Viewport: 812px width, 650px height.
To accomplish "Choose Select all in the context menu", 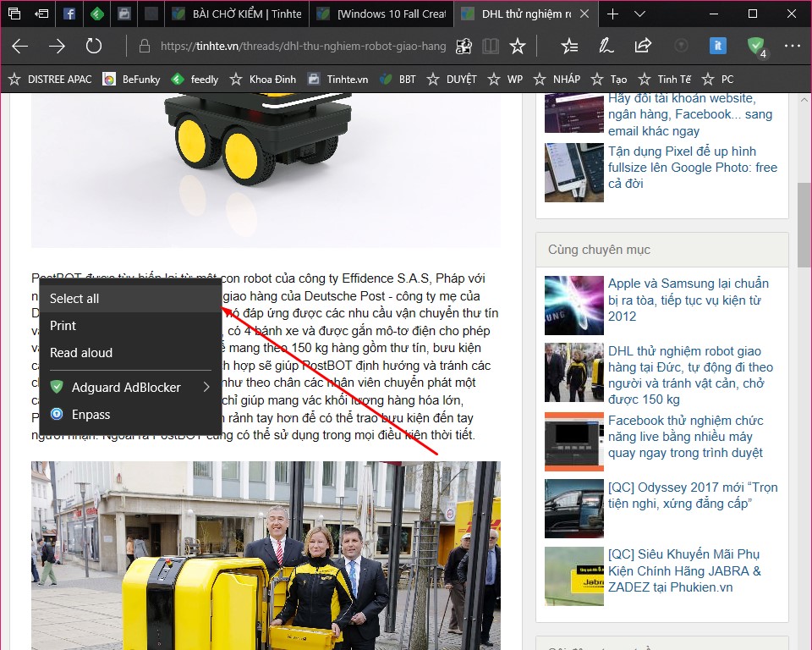I will coord(130,299).
